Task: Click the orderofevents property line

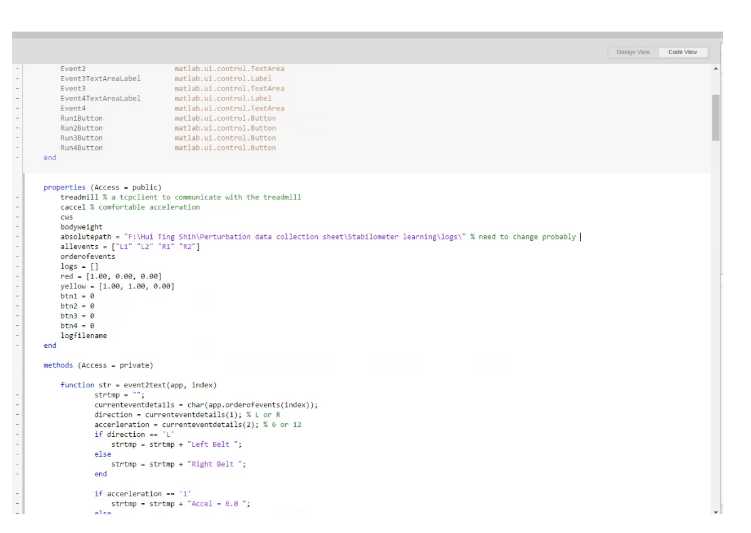Action: pos(88,257)
